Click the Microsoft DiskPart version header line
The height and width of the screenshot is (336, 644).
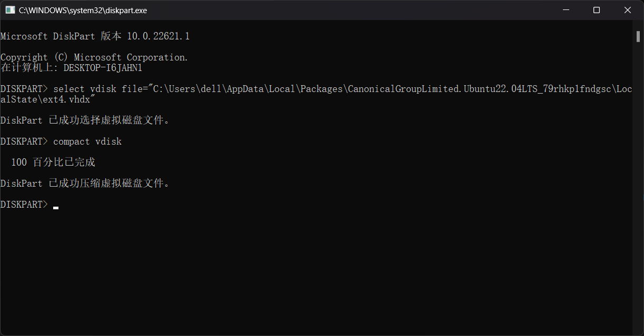click(x=95, y=36)
